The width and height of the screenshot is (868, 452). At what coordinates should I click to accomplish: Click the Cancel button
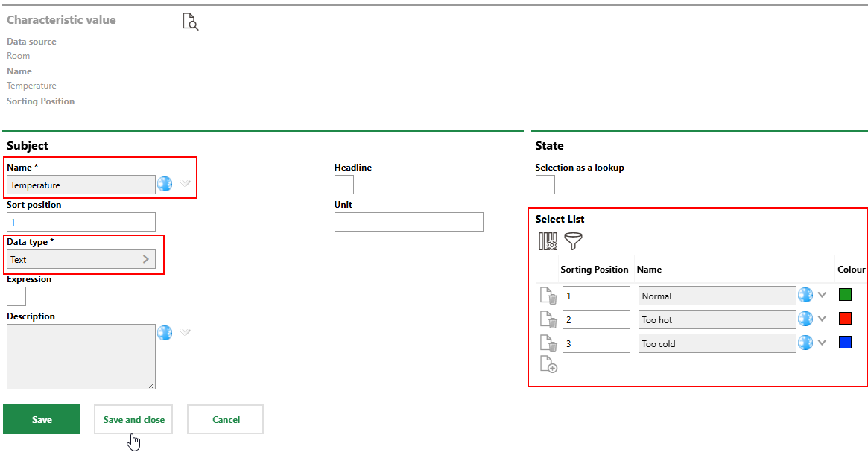pos(225,419)
